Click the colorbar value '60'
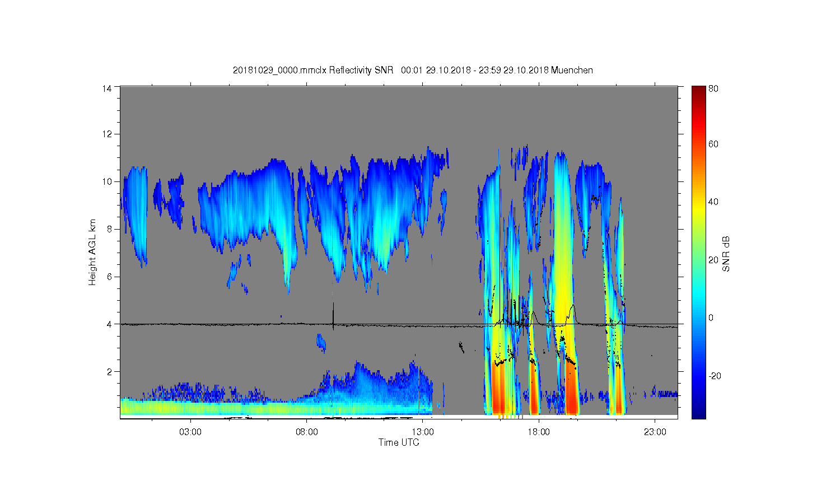 point(713,144)
